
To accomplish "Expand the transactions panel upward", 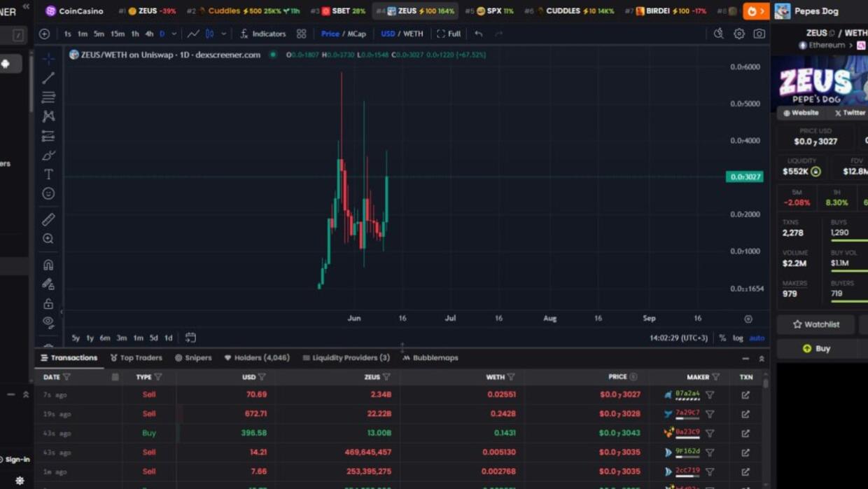I will coord(762,359).
